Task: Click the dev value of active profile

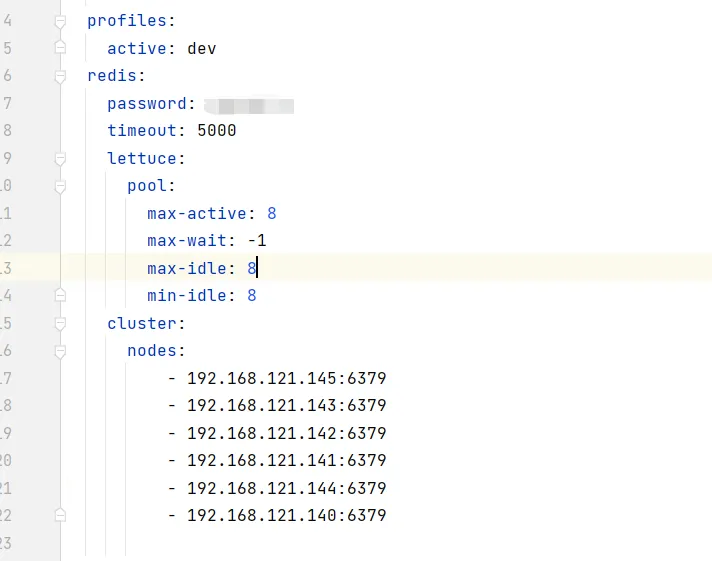Action: (202, 49)
